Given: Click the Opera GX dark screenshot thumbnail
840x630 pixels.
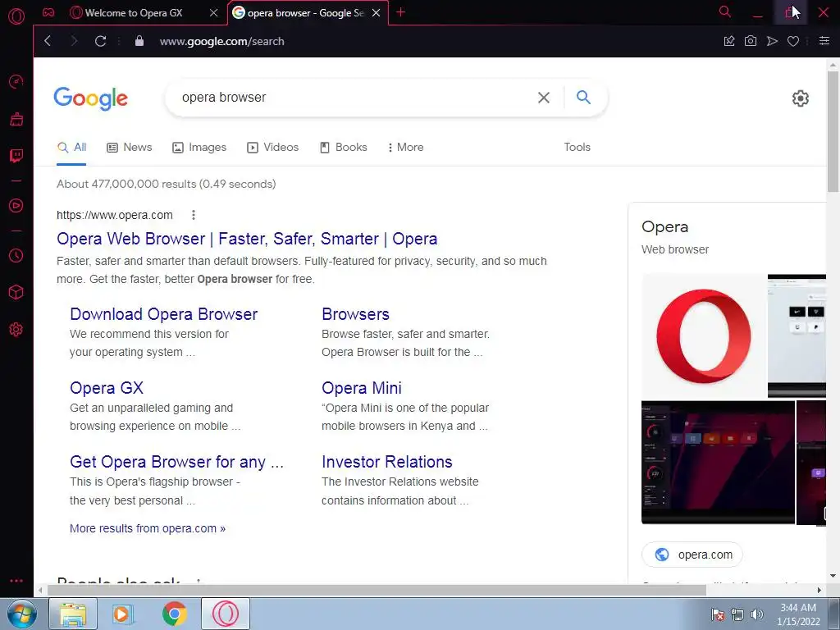Looking at the screenshot, I should pos(718,463).
